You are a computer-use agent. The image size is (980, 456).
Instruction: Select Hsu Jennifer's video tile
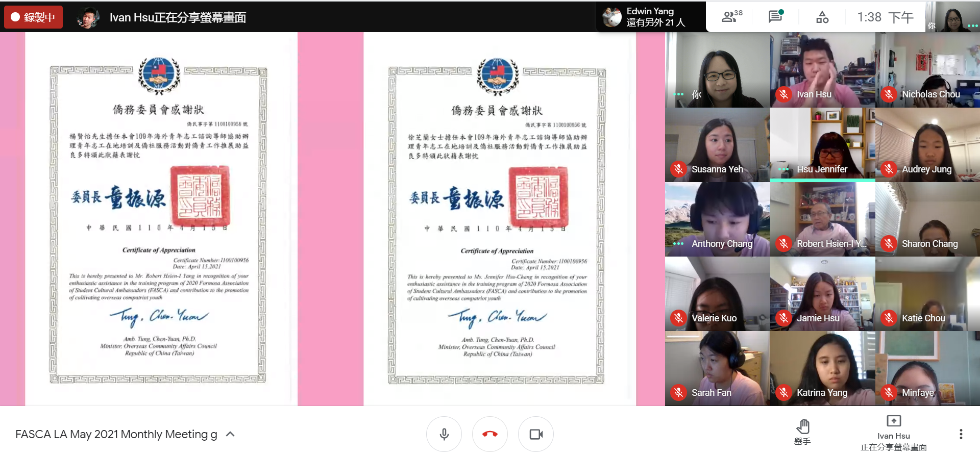click(822, 144)
